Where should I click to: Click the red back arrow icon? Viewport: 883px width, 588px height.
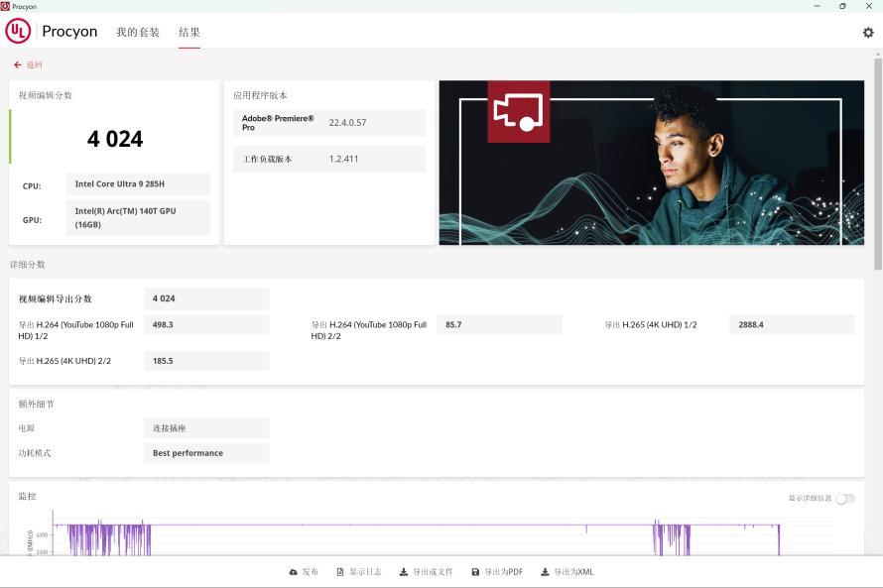click(x=18, y=64)
